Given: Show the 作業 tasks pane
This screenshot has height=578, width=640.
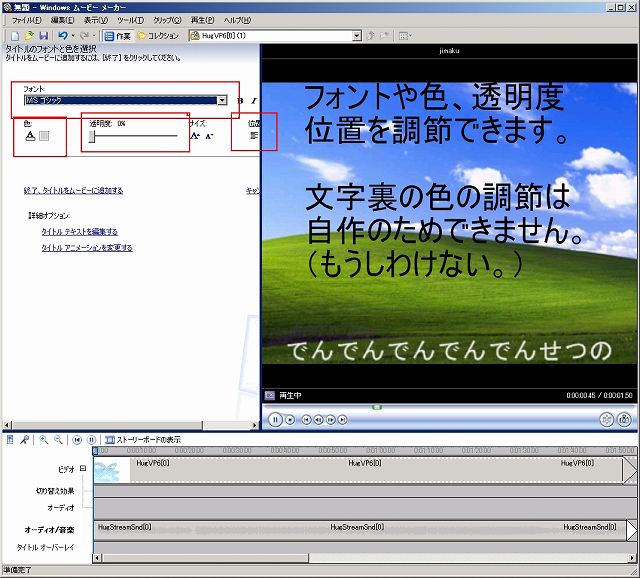Looking at the screenshot, I should tap(117, 36).
